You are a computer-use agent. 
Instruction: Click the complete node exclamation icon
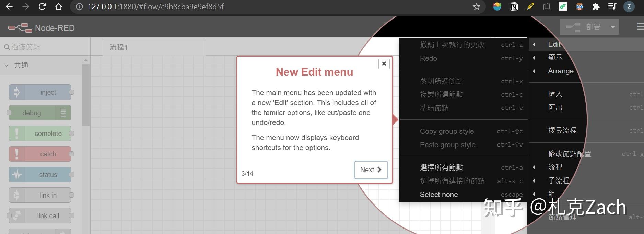[16, 133]
